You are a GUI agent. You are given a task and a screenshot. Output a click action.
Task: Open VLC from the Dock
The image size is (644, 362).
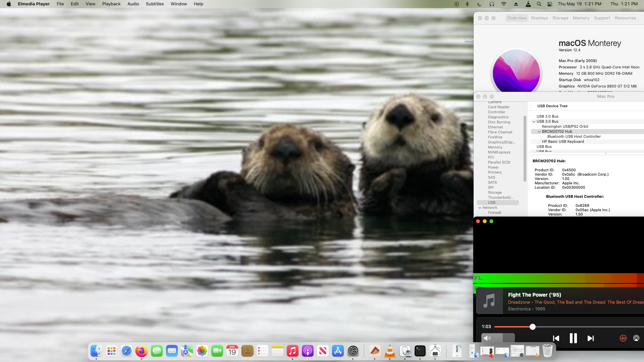coord(390,351)
